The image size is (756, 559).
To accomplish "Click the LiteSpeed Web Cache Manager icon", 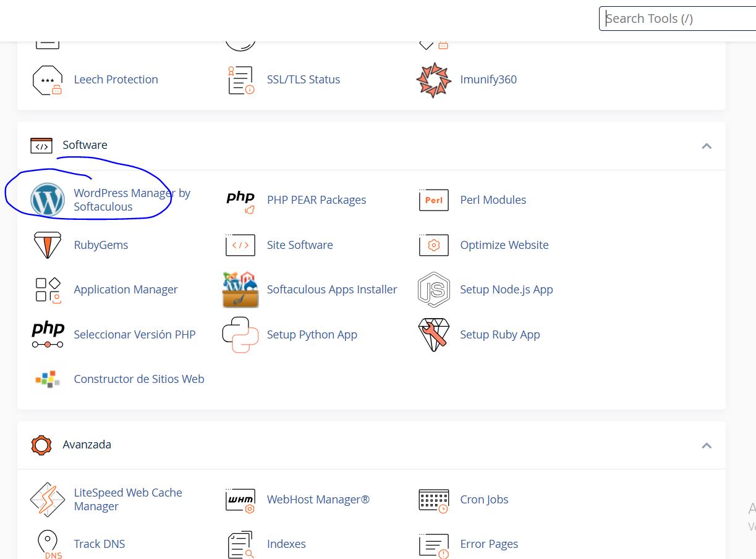I will pos(48,500).
